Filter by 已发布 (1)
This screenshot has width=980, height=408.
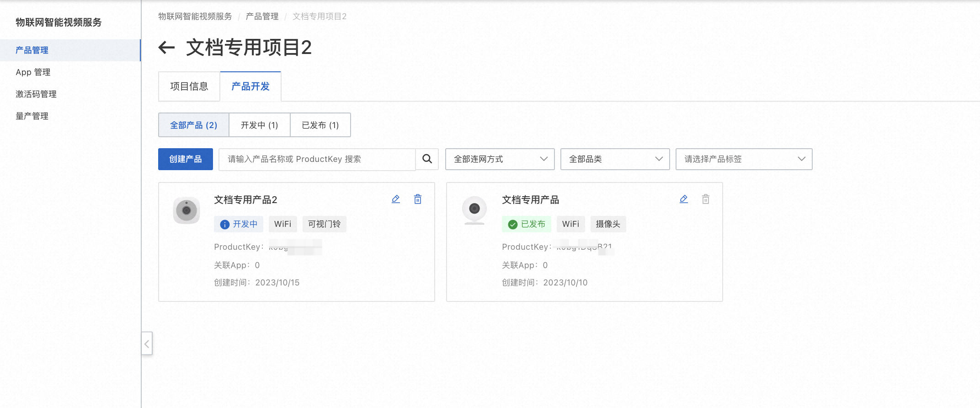(320, 125)
